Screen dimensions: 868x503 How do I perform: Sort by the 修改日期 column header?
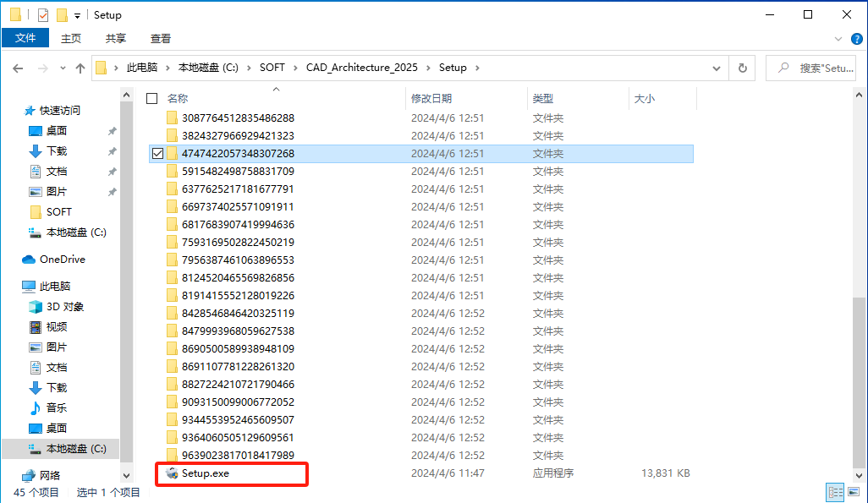[x=431, y=99]
